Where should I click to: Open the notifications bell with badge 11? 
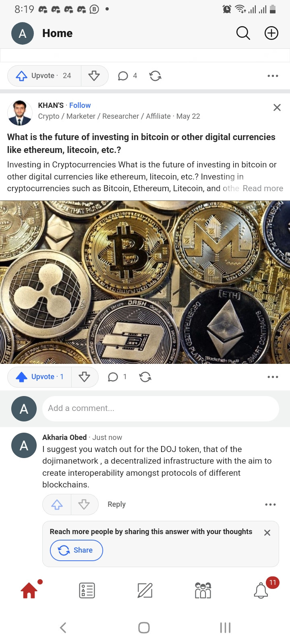261,590
